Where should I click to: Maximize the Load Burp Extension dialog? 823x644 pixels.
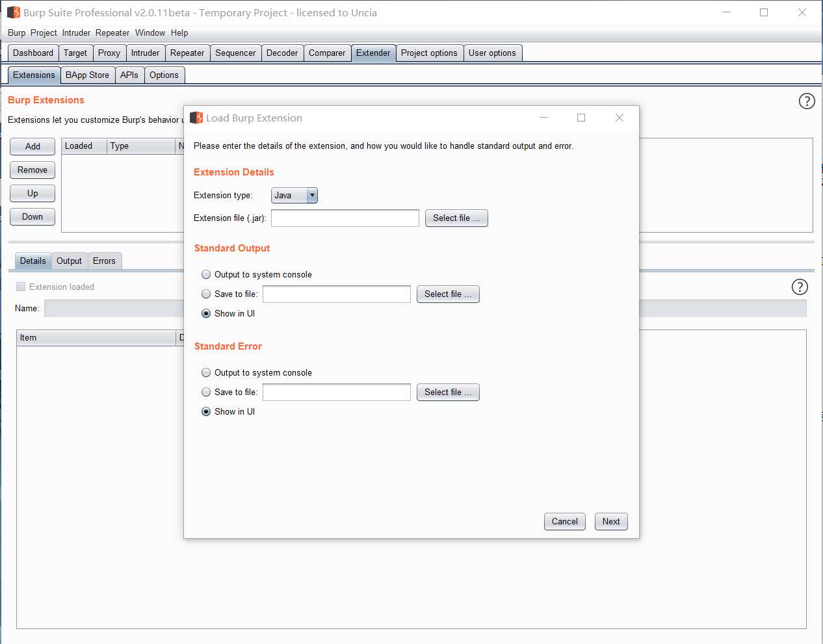581,118
